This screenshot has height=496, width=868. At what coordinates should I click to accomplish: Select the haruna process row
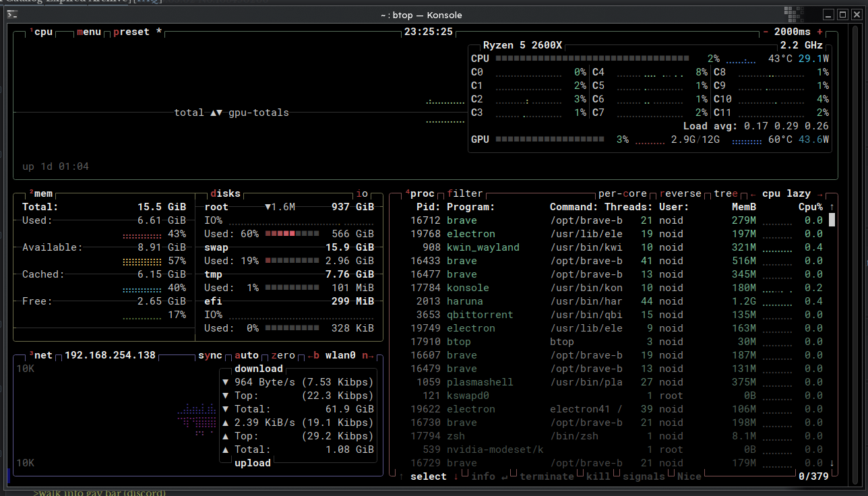point(617,301)
